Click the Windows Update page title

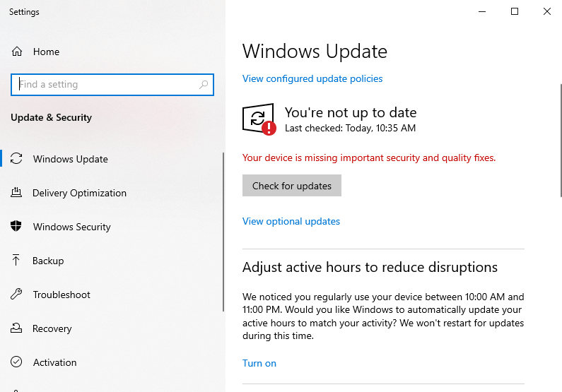pos(315,51)
